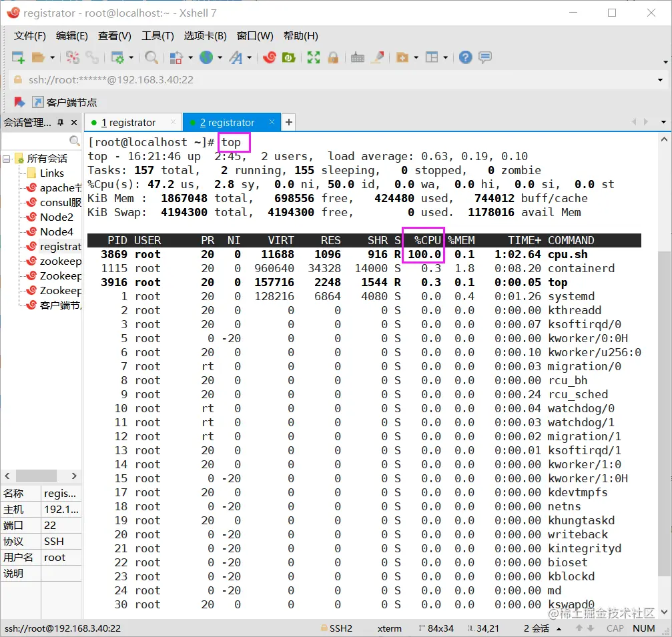Create a new session with the New icon
Image resolution: width=672 pixels, height=637 pixels.
(18, 57)
